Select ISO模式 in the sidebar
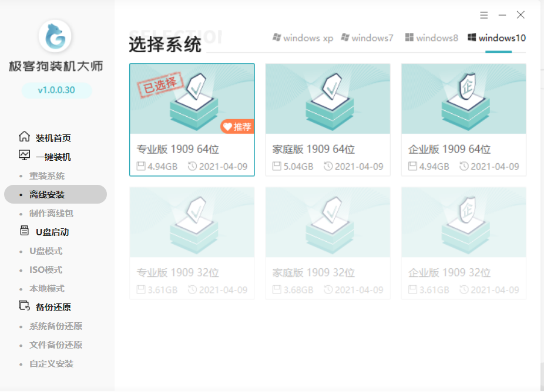Image resolution: width=544 pixels, height=392 pixels. point(46,270)
